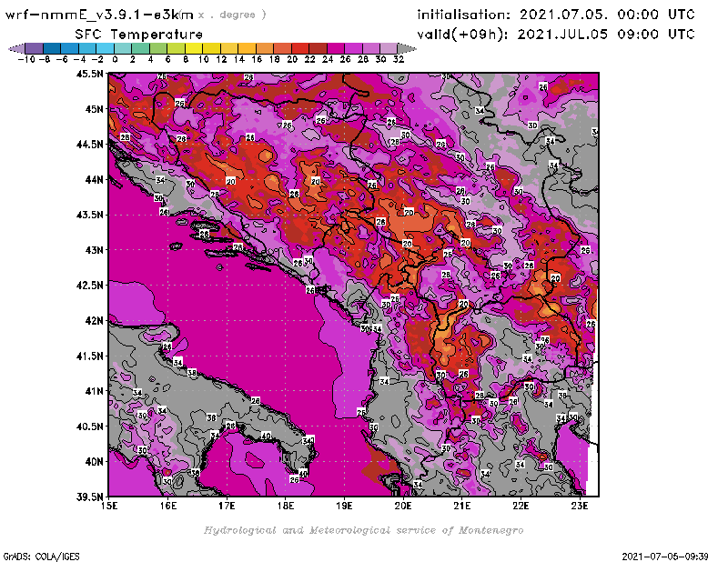Select the dark red swatch between 22 and 24
Screen dimensions: 728x562
[x=318, y=48]
